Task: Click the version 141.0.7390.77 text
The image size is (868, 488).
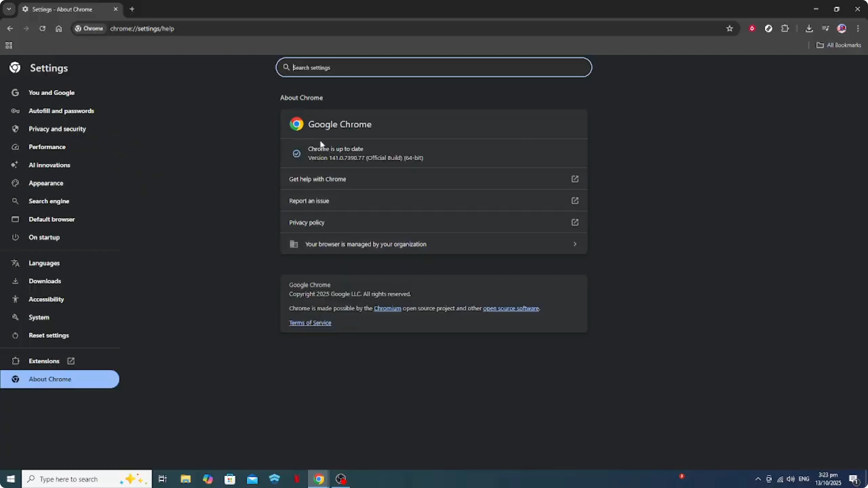Action: [x=365, y=158]
